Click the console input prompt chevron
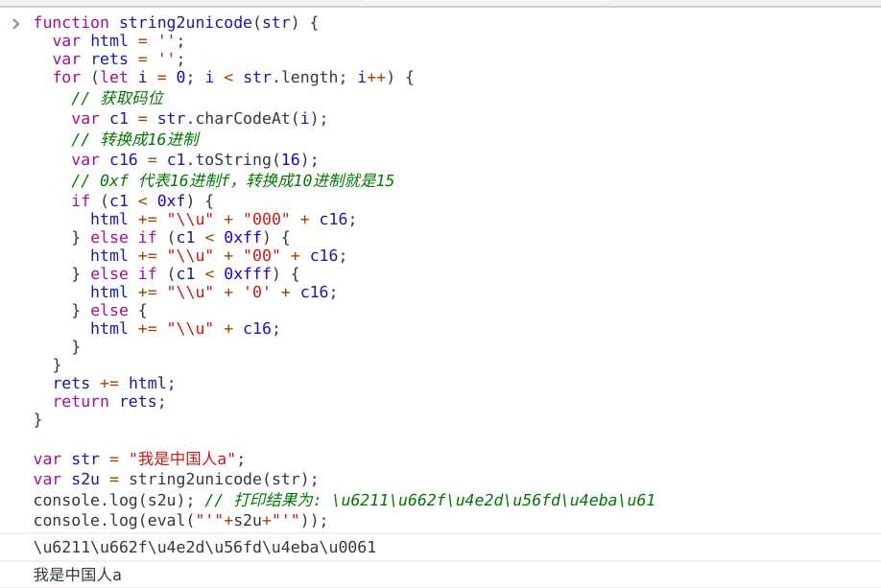This screenshot has width=881, height=588. (x=15, y=24)
